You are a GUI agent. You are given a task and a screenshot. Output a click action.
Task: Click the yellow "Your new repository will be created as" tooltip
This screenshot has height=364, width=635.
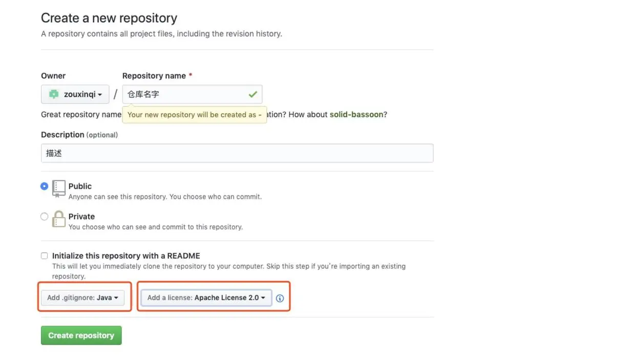pyautogui.click(x=194, y=115)
